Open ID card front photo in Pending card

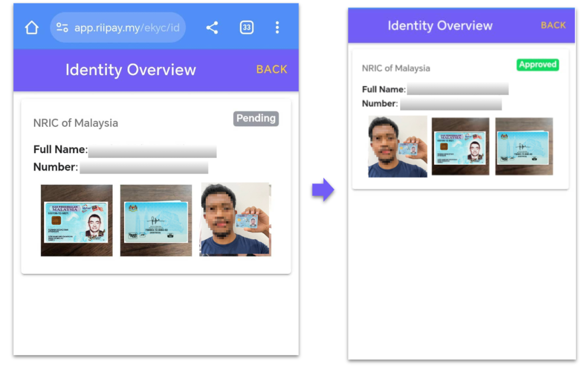[76, 220]
